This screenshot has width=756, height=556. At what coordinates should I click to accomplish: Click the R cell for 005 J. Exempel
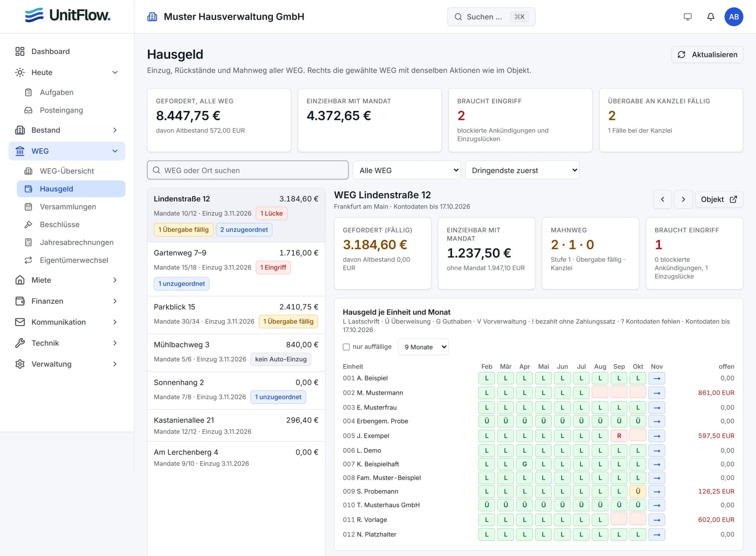(619, 436)
